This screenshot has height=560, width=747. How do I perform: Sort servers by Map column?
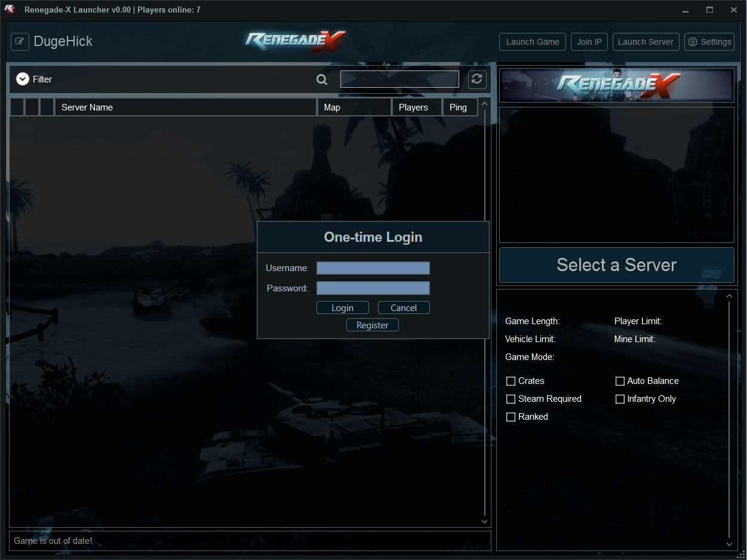click(354, 107)
